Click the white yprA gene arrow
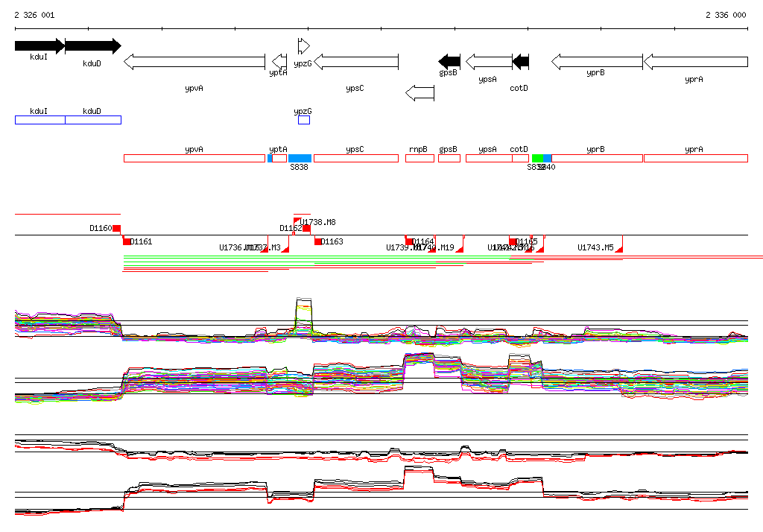The width and height of the screenshot is (763, 532). [x=696, y=62]
